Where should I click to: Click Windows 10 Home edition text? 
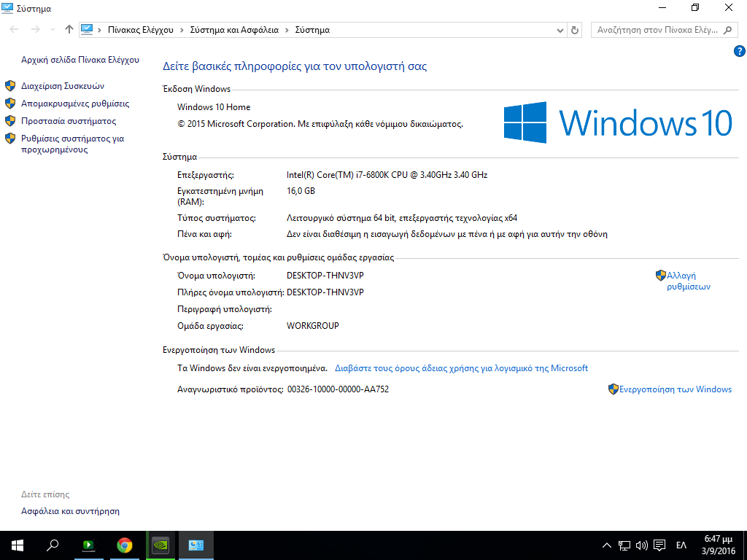point(214,107)
